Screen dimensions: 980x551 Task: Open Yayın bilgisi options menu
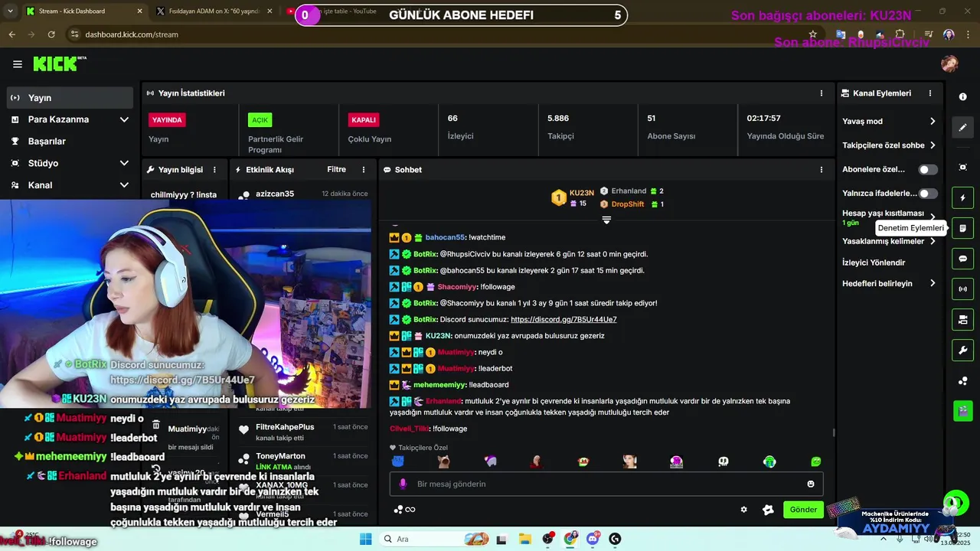pos(214,170)
